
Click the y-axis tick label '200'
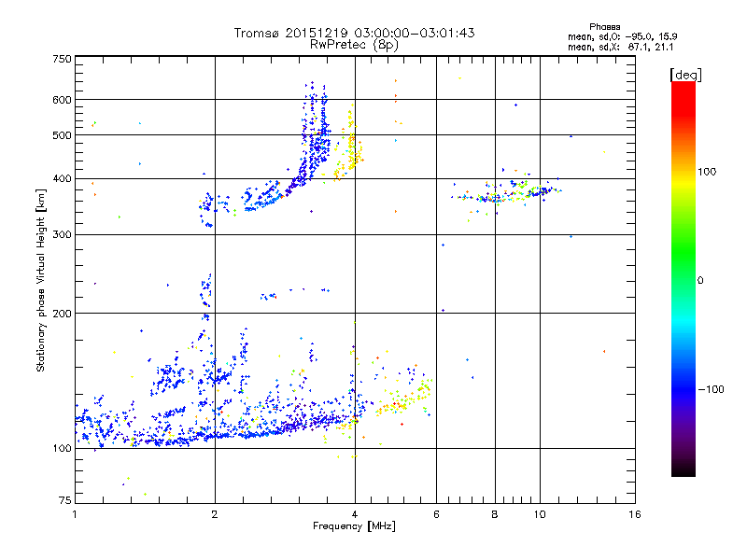[62, 314]
